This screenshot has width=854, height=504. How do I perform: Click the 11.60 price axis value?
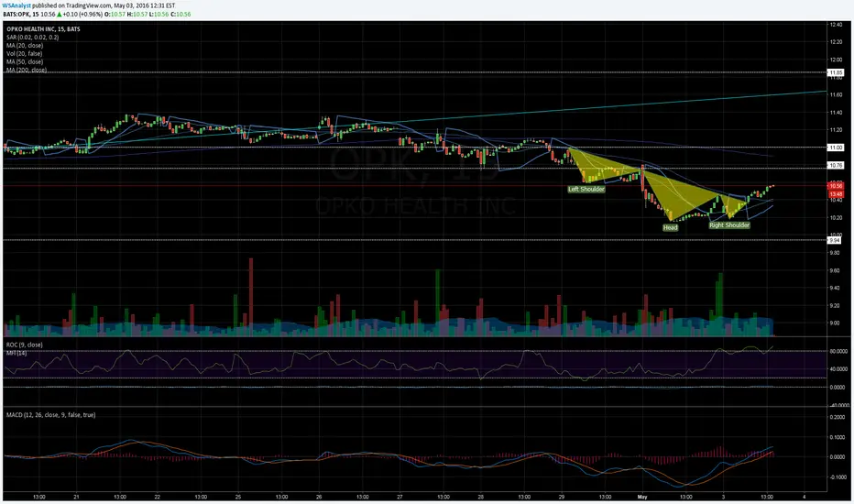[x=836, y=94]
